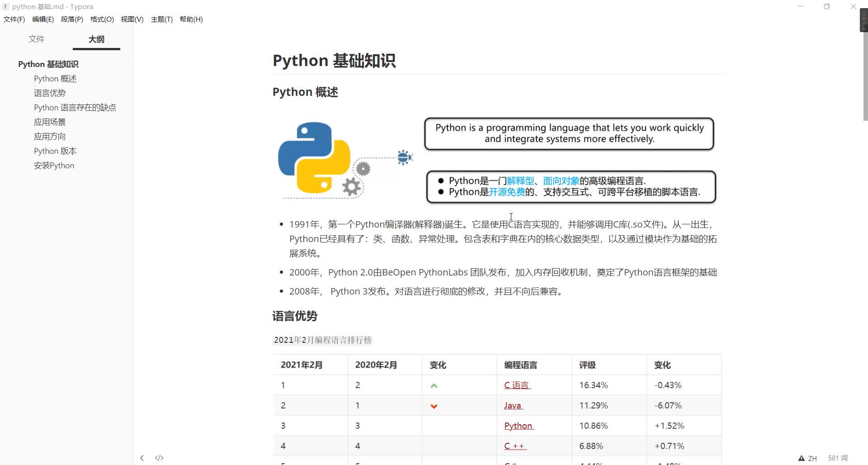Click the red down arrow in Java row
This screenshot has height=465, width=868.
(x=434, y=406)
